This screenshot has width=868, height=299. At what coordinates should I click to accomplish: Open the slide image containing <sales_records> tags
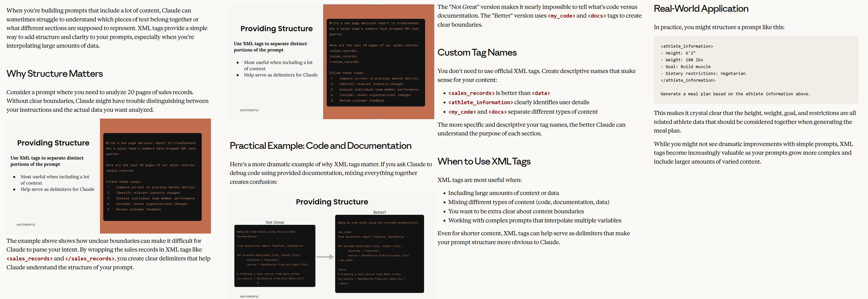point(332,62)
